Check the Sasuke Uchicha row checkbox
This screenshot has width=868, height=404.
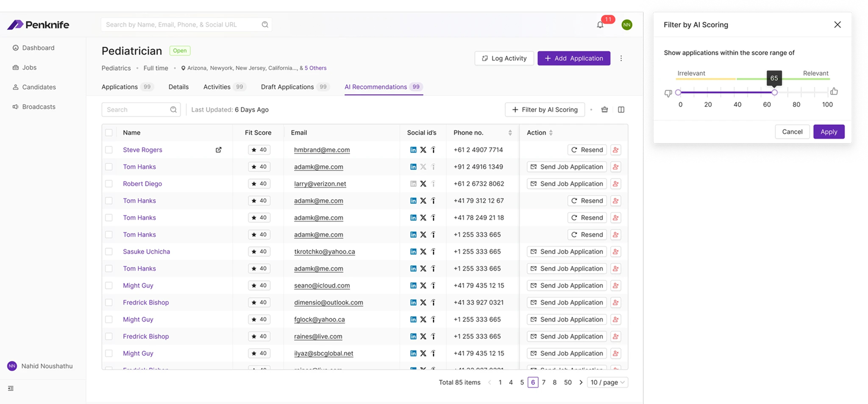point(109,252)
